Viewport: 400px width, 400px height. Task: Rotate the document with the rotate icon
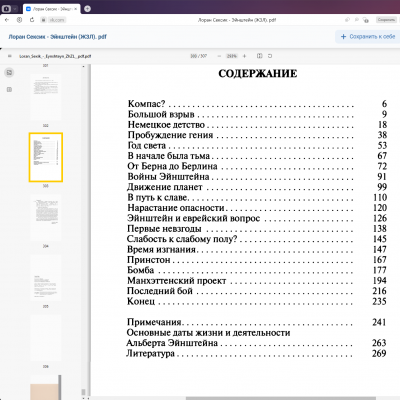tap(270, 56)
